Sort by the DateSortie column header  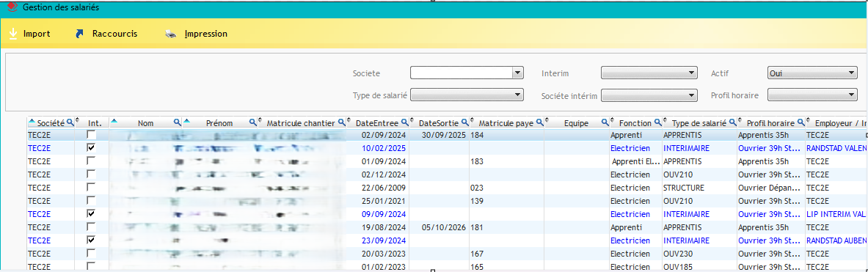[437, 122]
